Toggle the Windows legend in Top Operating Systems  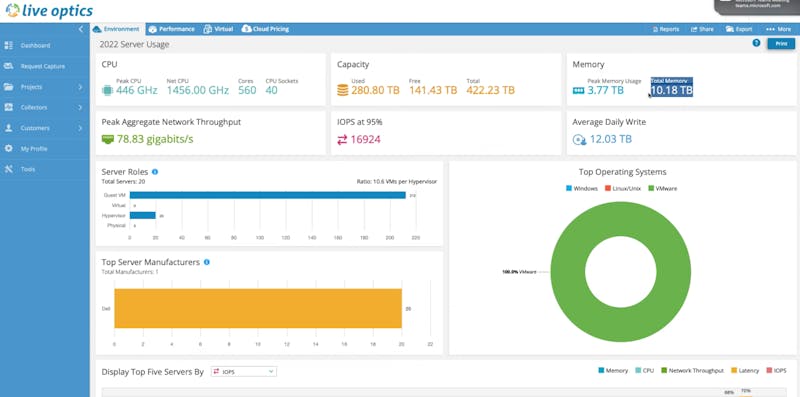[x=582, y=188]
